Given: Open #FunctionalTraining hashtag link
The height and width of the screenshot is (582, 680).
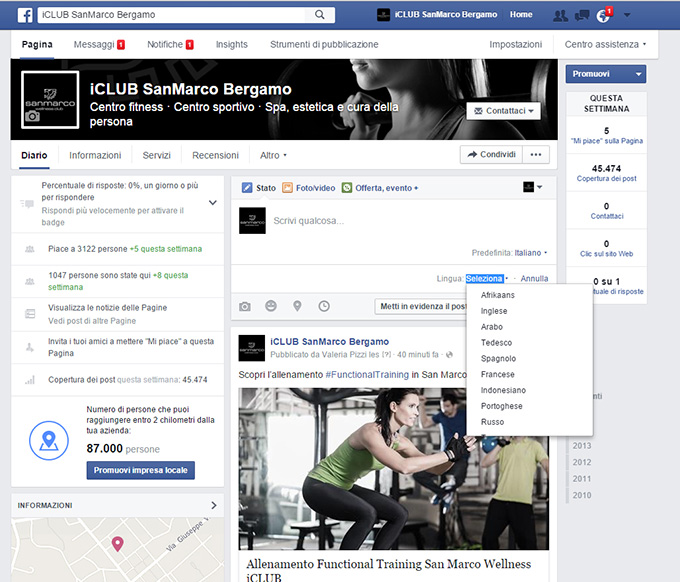Looking at the screenshot, I should coord(367,375).
